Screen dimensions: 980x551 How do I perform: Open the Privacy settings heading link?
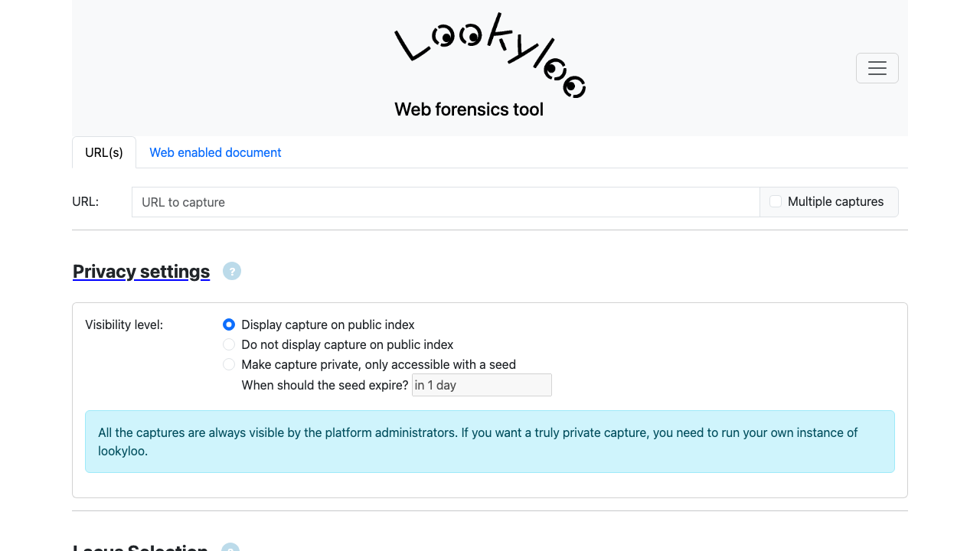(x=141, y=272)
